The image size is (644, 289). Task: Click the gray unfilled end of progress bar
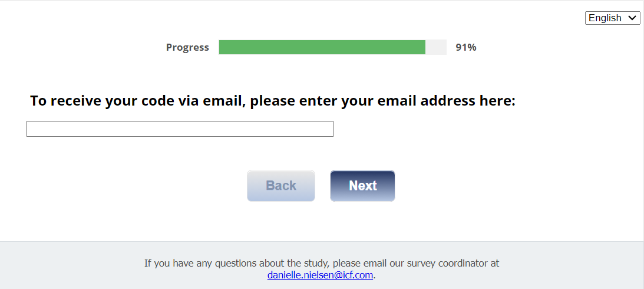tap(436, 47)
